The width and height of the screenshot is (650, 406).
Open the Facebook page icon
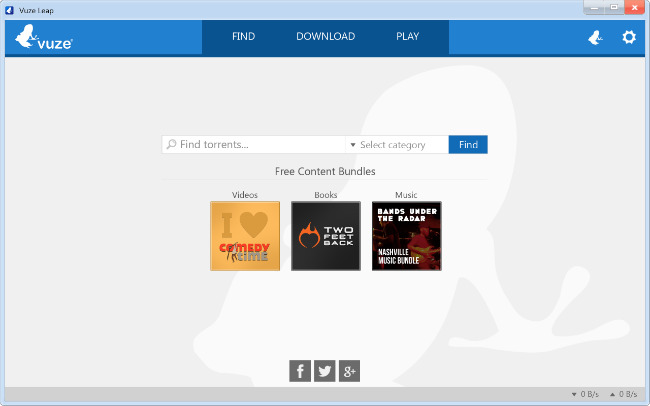(x=300, y=371)
